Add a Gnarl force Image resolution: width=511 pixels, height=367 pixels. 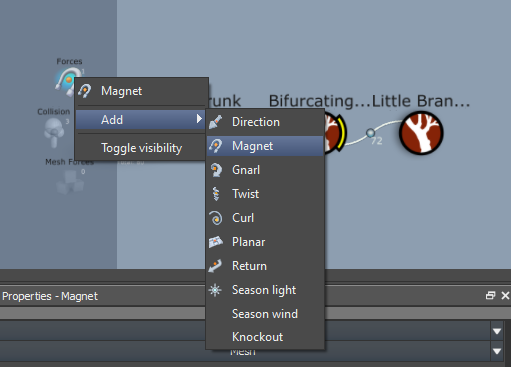(265, 170)
